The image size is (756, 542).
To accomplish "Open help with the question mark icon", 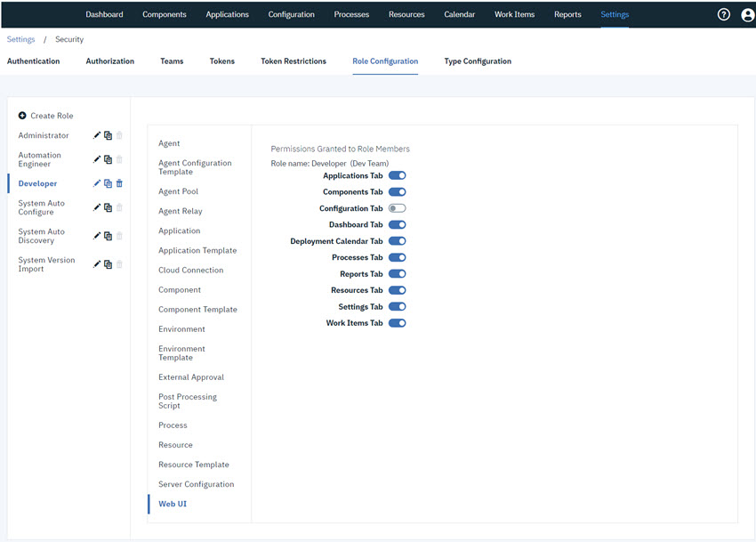I will (x=723, y=14).
